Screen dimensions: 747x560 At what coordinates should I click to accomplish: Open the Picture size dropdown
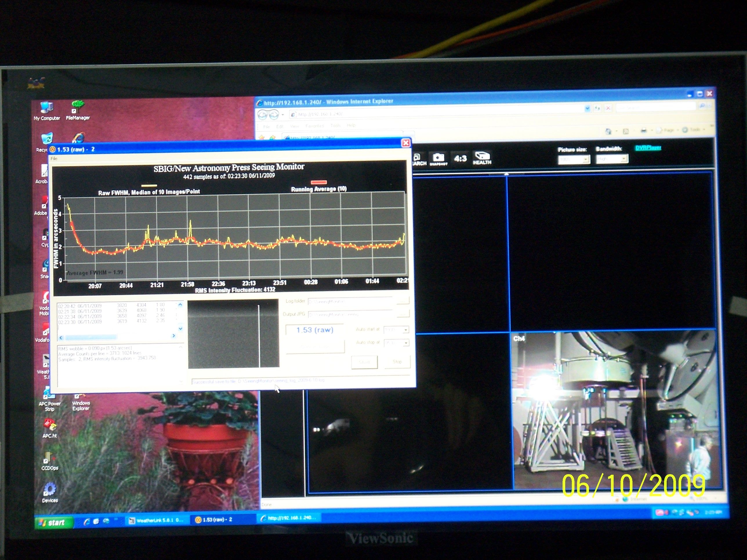586,159
